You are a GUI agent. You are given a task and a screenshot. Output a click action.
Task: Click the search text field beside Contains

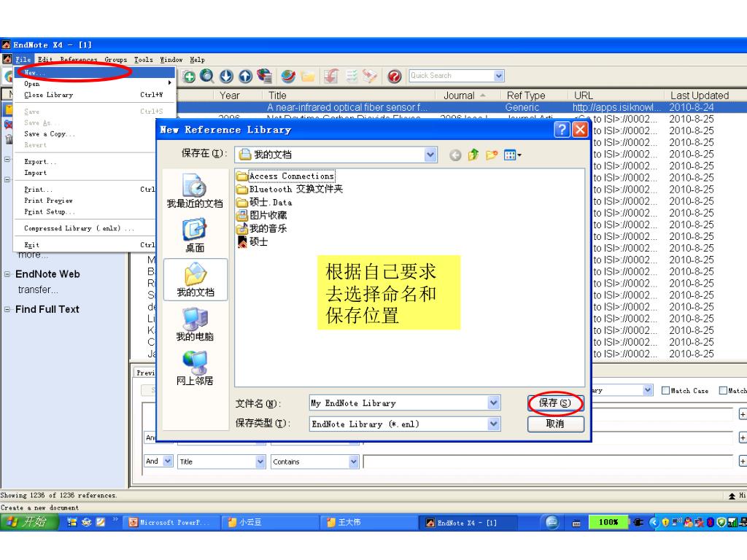[x=548, y=462]
